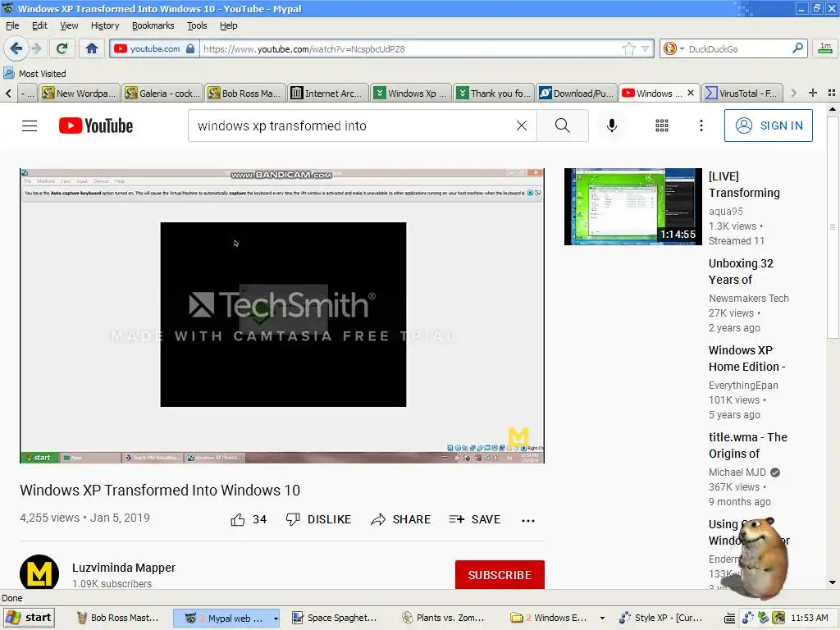This screenshot has width=840, height=630.
Task: Switch to Style XP taskbar window
Action: [661, 618]
